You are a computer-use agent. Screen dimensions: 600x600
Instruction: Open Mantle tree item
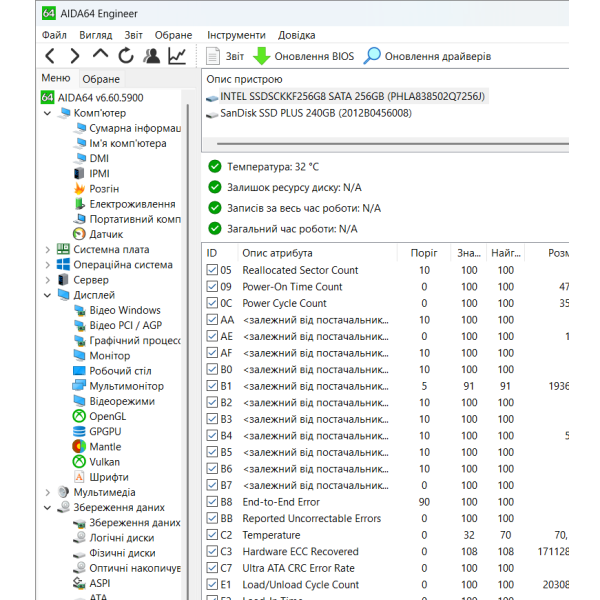97,447
